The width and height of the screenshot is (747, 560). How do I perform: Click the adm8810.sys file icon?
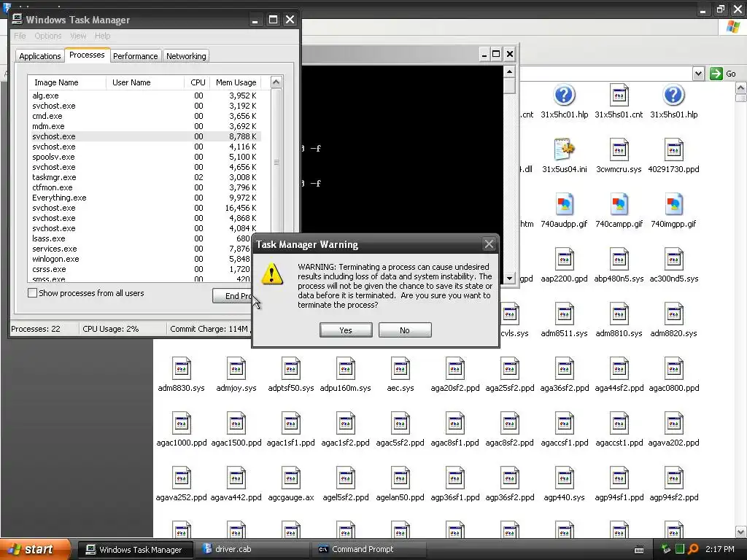(619, 314)
